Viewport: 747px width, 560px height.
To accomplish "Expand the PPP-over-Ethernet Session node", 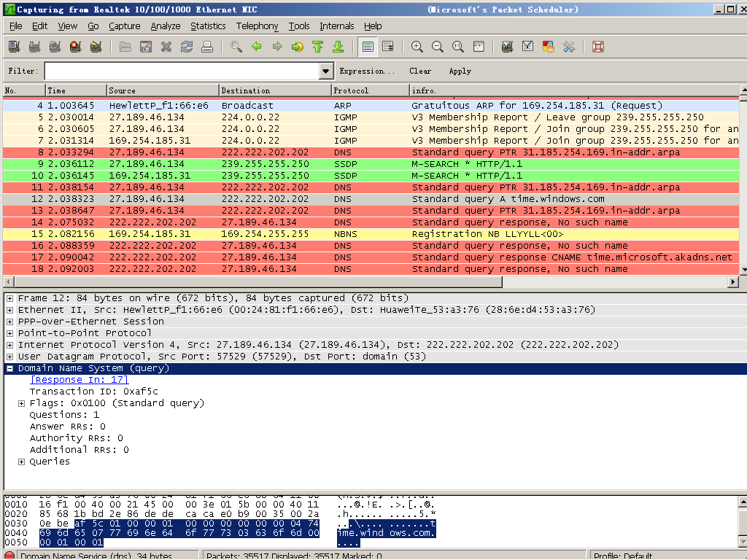I will [9, 322].
